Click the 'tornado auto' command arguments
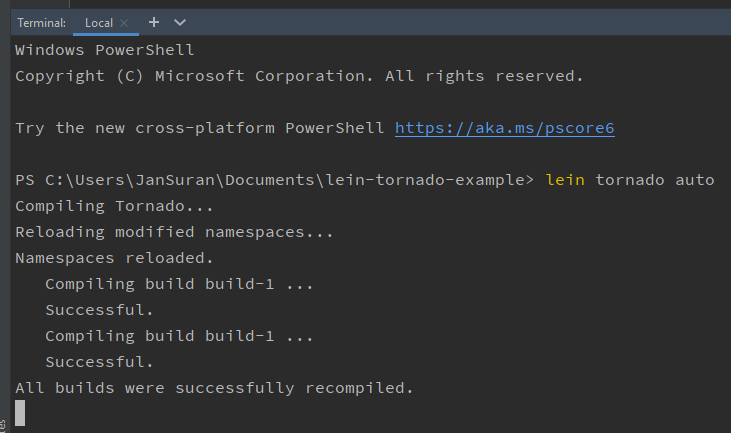Screen dimensions: 731x433 click(x=655, y=180)
